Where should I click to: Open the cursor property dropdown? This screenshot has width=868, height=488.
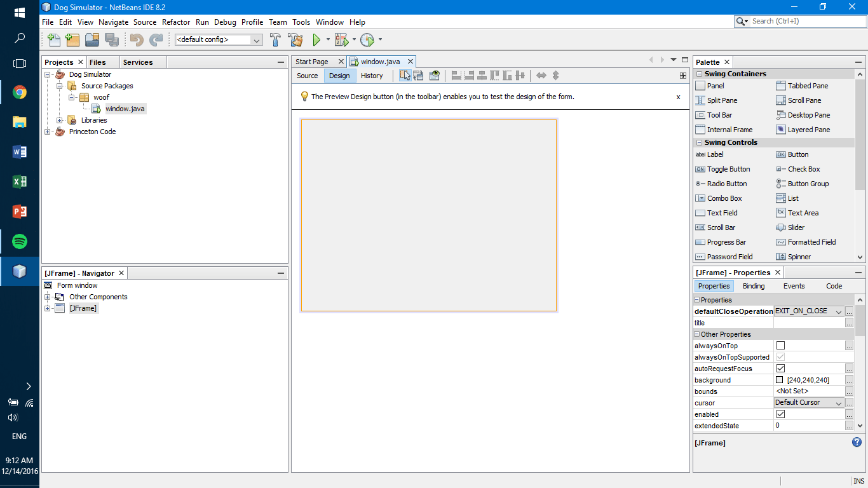coord(839,403)
